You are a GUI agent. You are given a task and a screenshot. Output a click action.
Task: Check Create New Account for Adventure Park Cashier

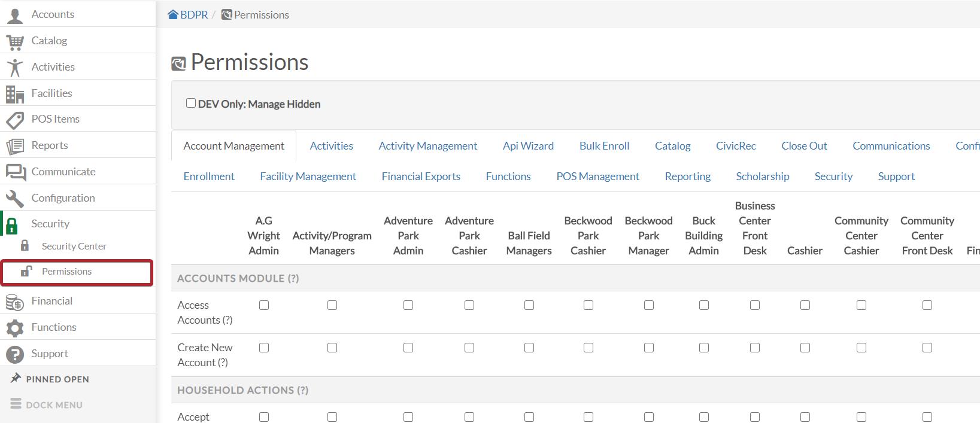[x=469, y=348]
